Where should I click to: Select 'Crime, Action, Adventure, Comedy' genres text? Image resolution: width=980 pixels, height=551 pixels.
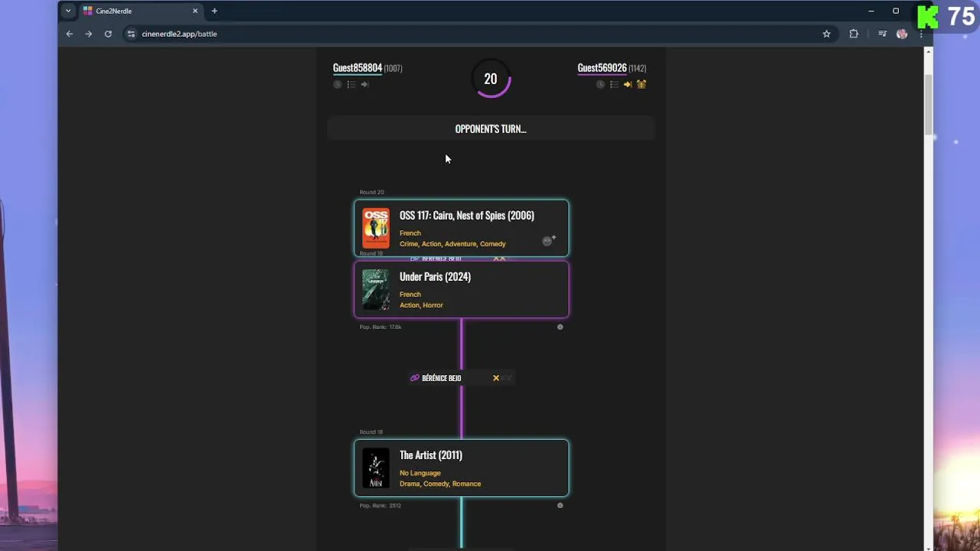click(452, 244)
